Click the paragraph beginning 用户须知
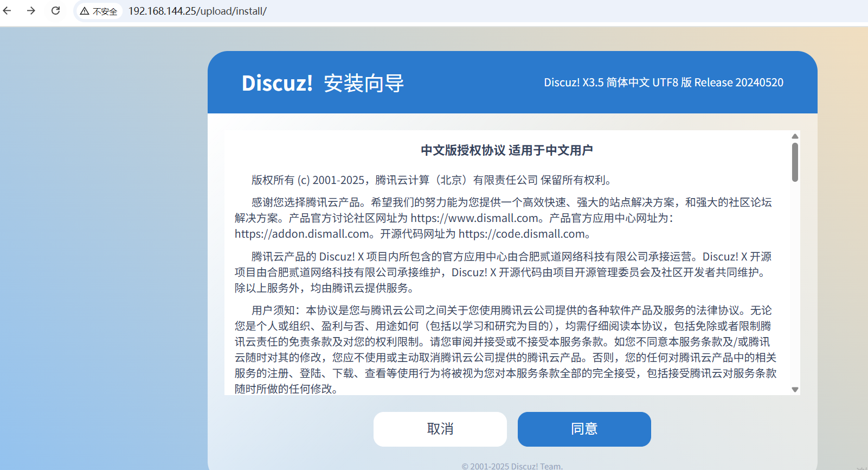868x470 pixels. (505, 350)
